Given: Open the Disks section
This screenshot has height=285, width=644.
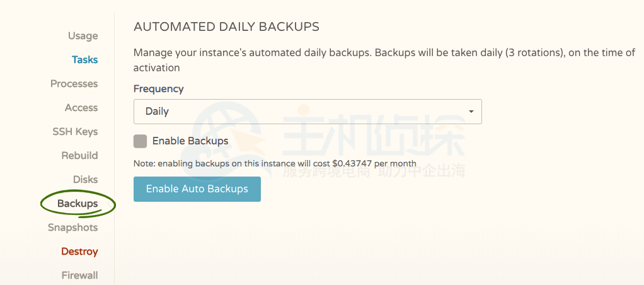Looking at the screenshot, I should pos(85,180).
